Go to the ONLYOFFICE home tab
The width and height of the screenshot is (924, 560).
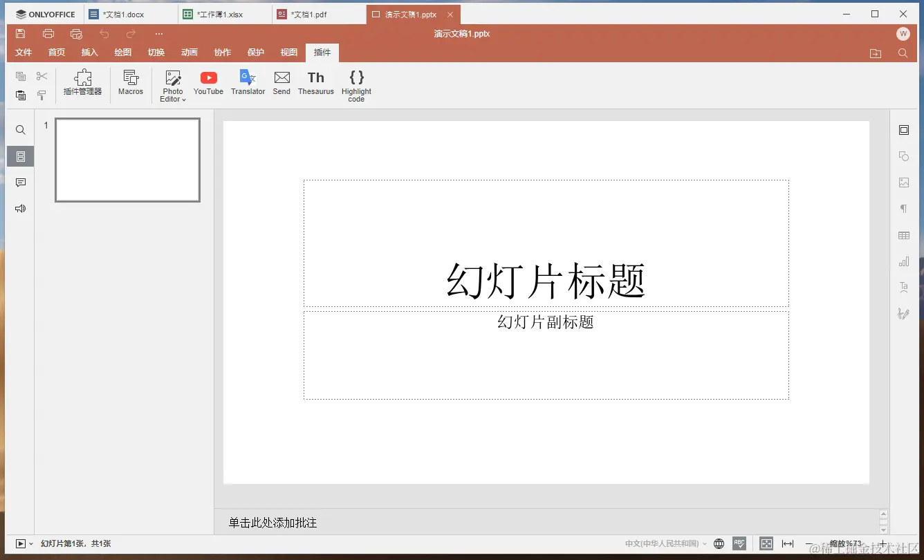click(46, 15)
